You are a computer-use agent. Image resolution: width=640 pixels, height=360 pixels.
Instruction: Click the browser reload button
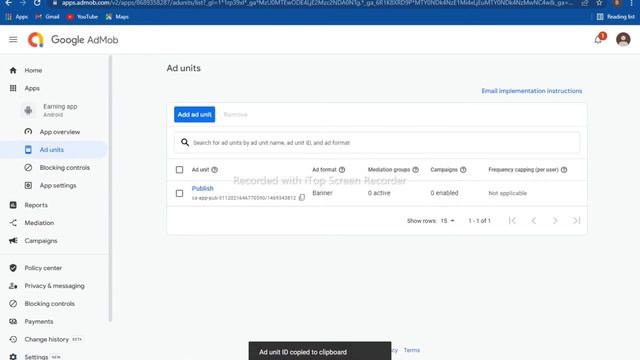point(37,3)
